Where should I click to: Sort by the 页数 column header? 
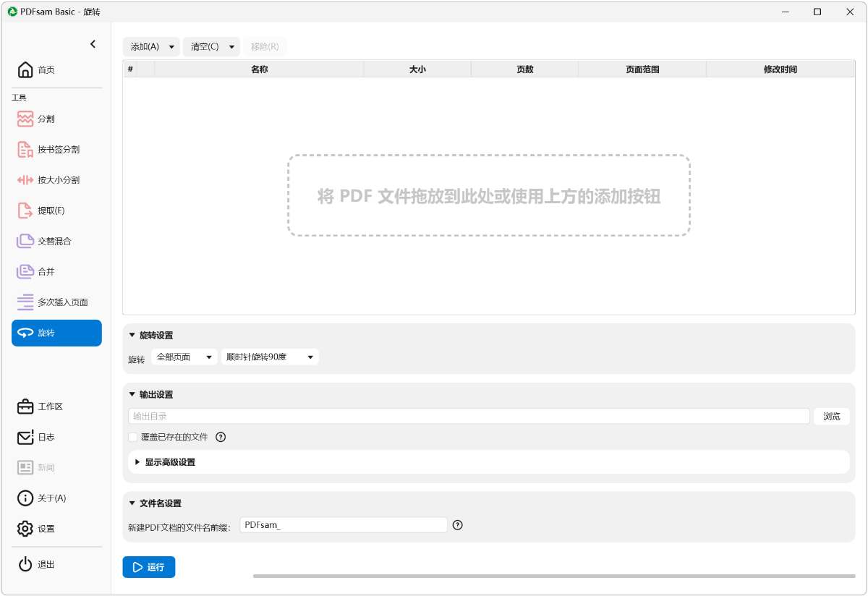point(524,69)
